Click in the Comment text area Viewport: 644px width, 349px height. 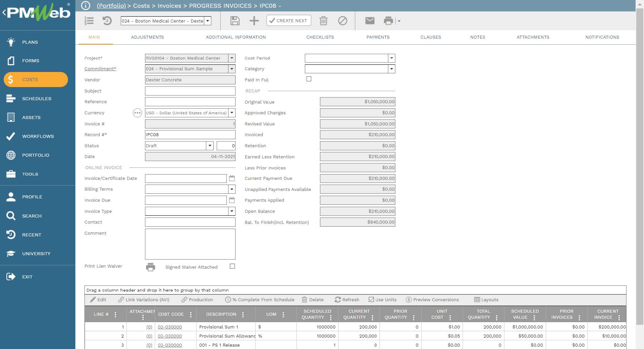pyautogui.click(x=190, y=244)
